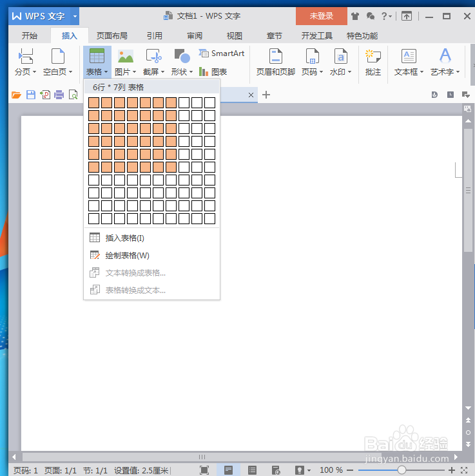Expand the 截屏 dropdown arrow
The height and width of the screenshot is (476, 475).
[163, 72]
